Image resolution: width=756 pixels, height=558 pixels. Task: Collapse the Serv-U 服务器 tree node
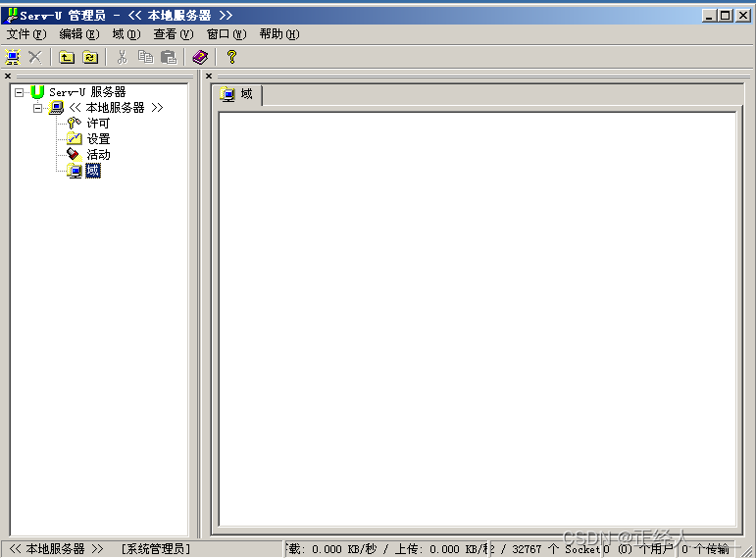19,92
